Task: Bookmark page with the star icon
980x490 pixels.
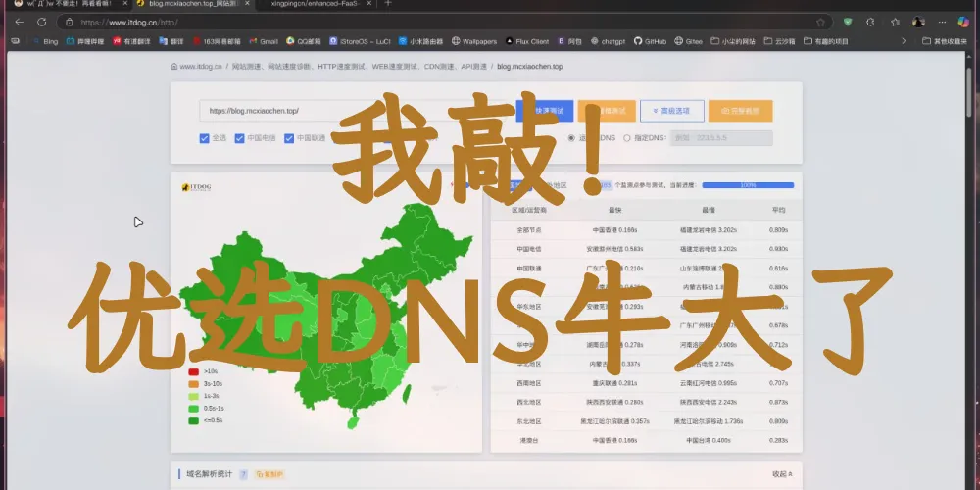Action: (820, 22)
